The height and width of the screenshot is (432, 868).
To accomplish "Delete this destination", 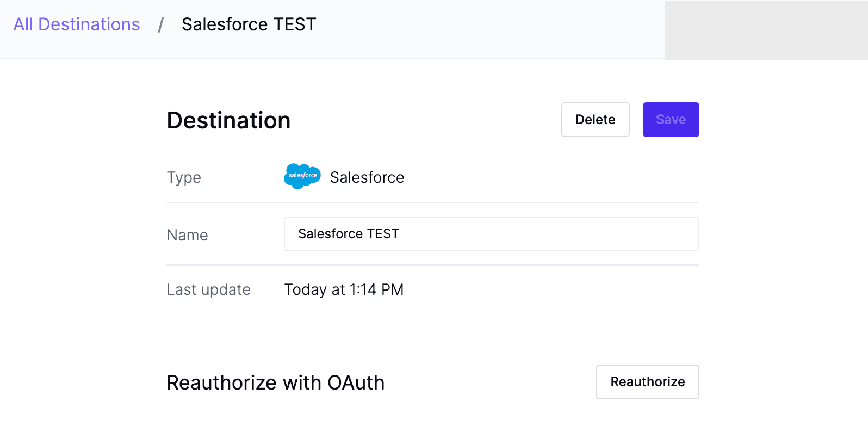I will (x=595, y=120).
